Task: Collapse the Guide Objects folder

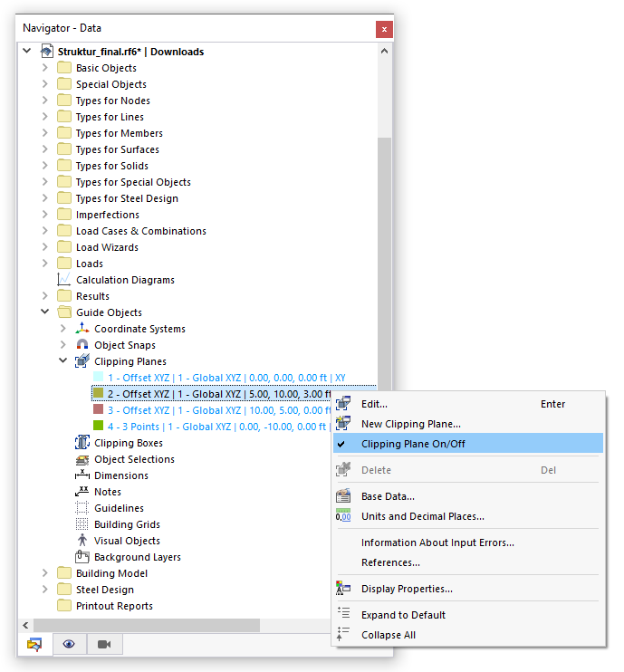Action: click(x=45, y=312)
